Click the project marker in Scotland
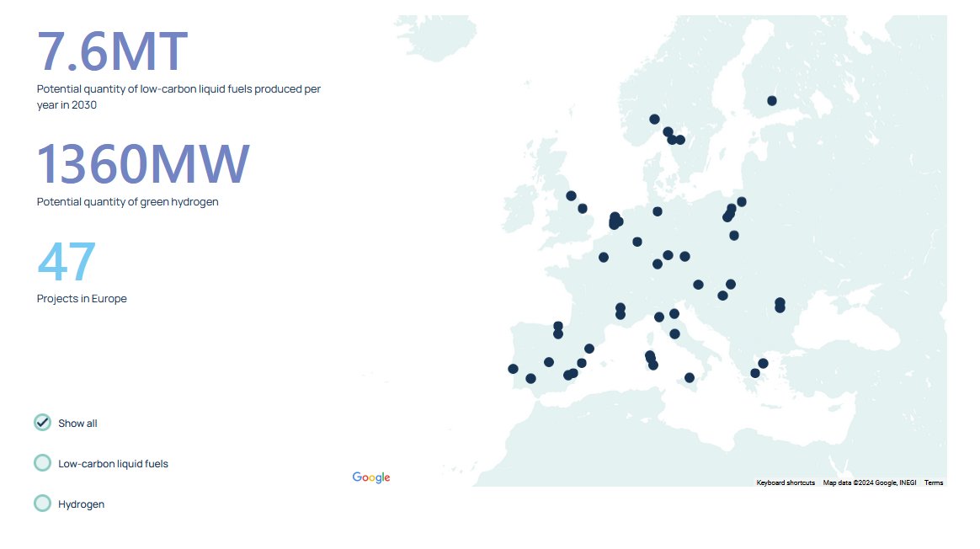Viewport: 980px width, 549px height. pyautogui.click(x=572, y=195)
